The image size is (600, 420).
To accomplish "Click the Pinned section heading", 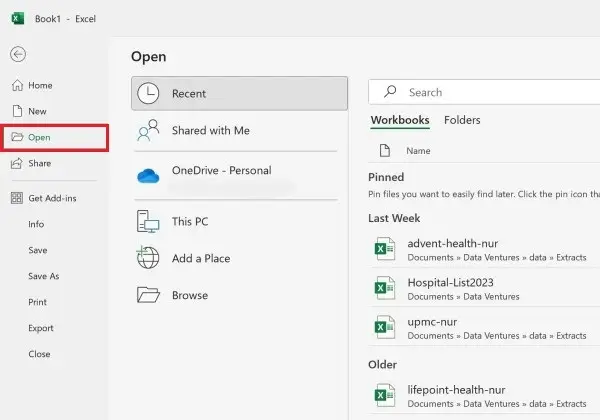I will [386, 177].
